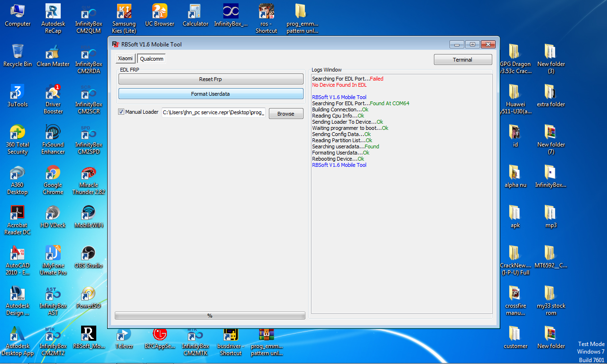Select the "Found At COM64" log entry
The height and width of the screenshot is (364, 607).
click(x=390, y=103)
